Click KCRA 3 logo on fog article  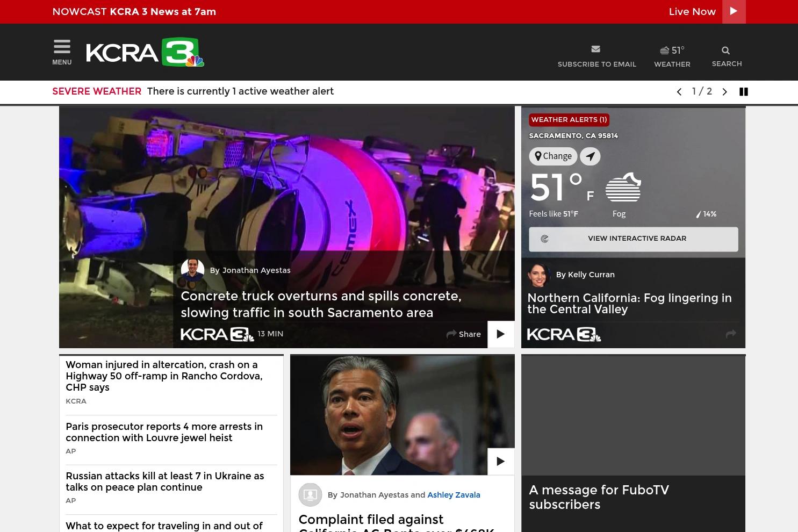(564, 334)
